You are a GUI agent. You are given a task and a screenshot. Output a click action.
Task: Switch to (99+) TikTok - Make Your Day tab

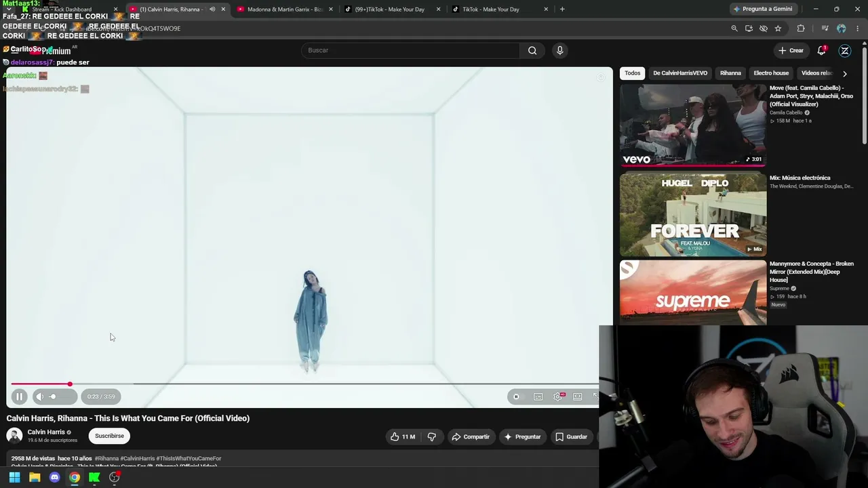pyautogui.click(x=390, y=9)
